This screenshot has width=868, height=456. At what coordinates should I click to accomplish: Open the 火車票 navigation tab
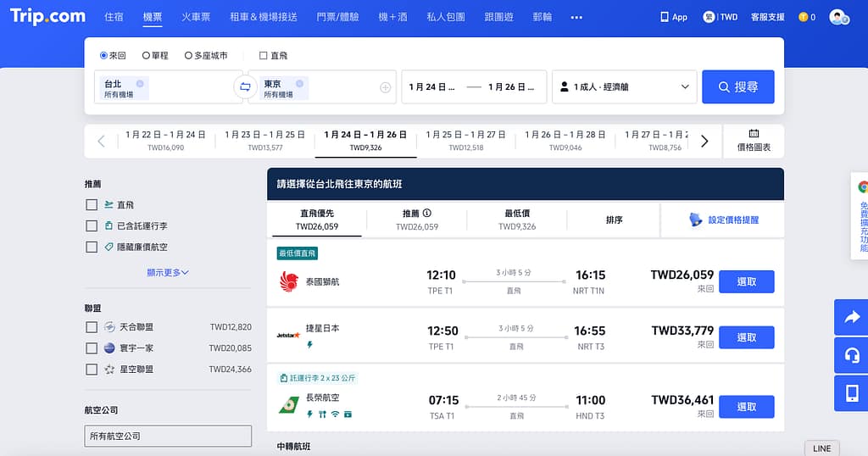pyautogui.click(x=196, y=17)
